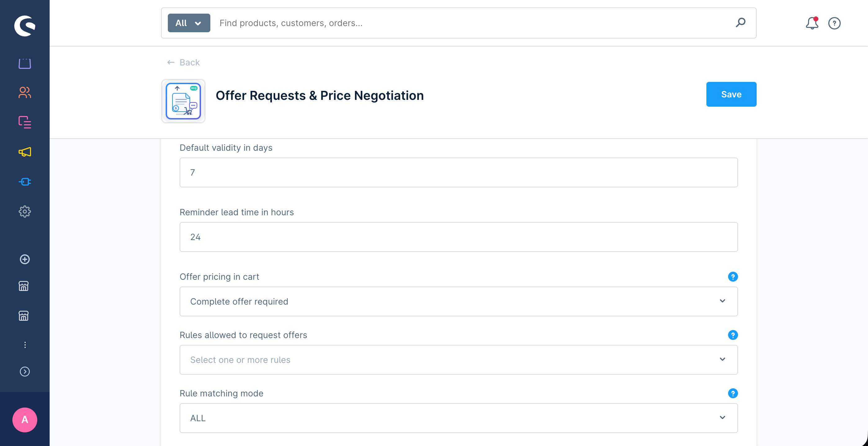Open the Rule matching mode dropdown
This screenshot has height=446, width=868.
tap(458, 418)
